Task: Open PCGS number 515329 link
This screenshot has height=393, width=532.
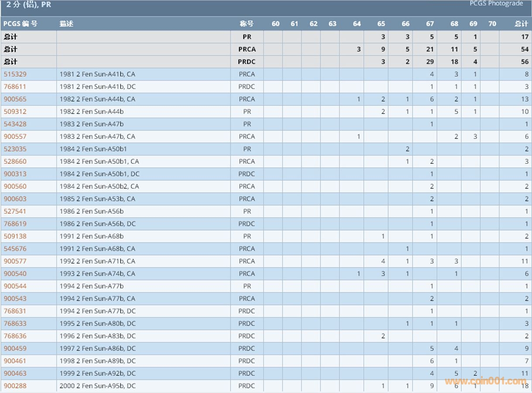Action: tap(15, 74)
